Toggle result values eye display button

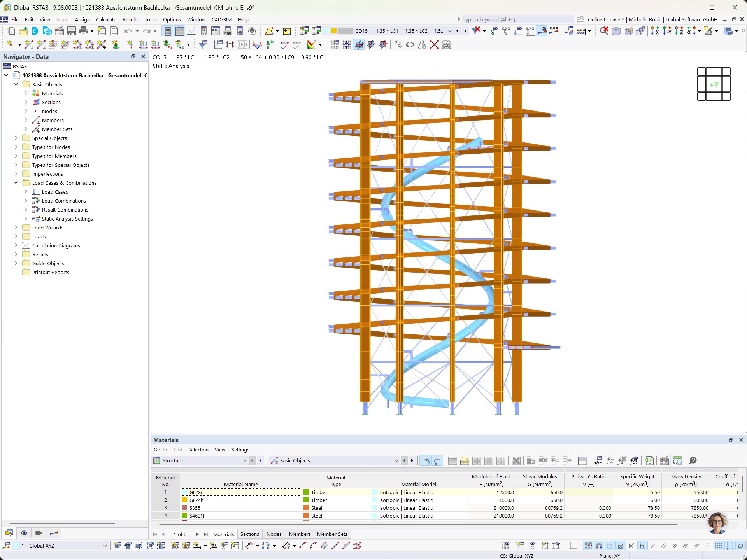point(542,31)
